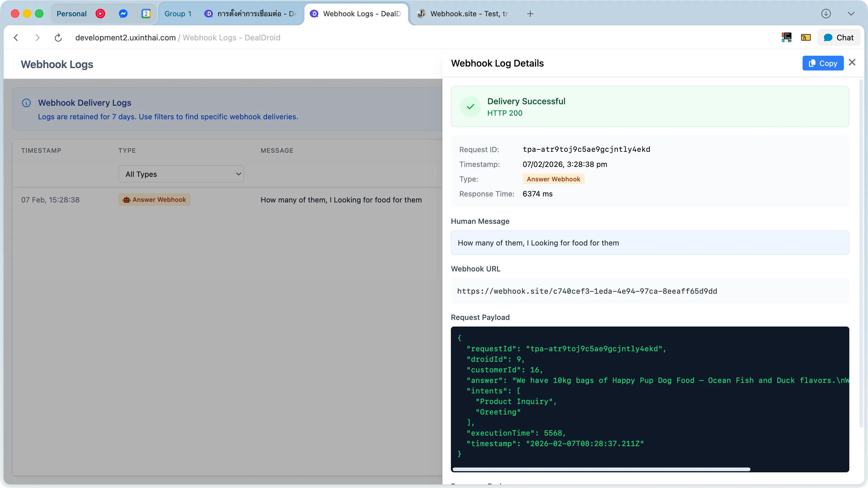868x488 pixels.
Task: Click the info icon in Webhook Delivery Logs banner
Action: 26,103
